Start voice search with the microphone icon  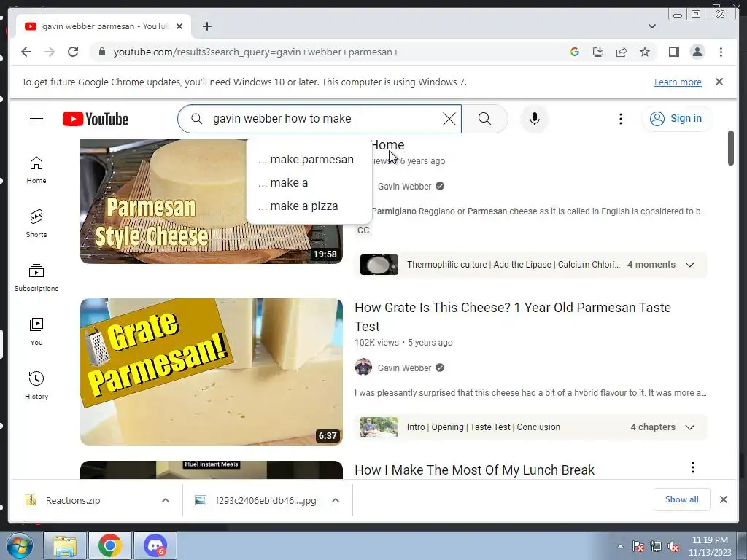tap(535, 119)
